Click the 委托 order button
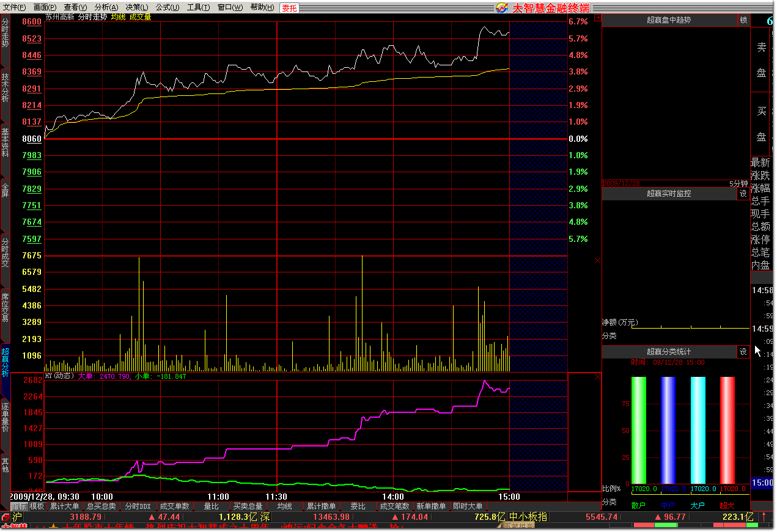Screen dimensions: 777x532 (289, 8)
